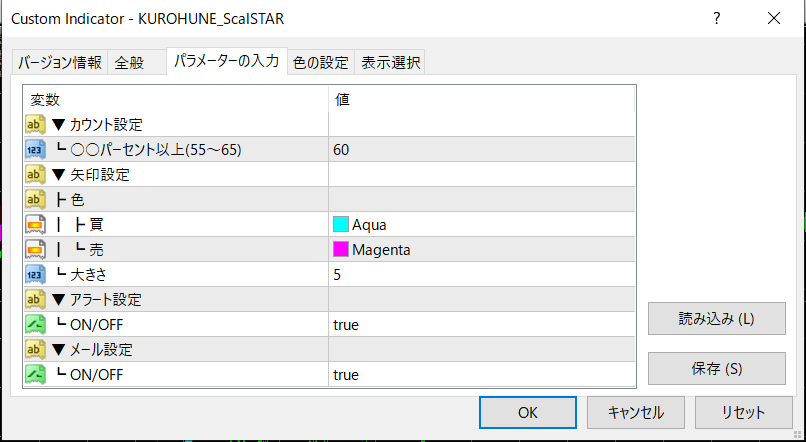This screenshot has width=806, height=442.
Task: Click the integer icon beside 大きさ
Action: coord(36,274)
